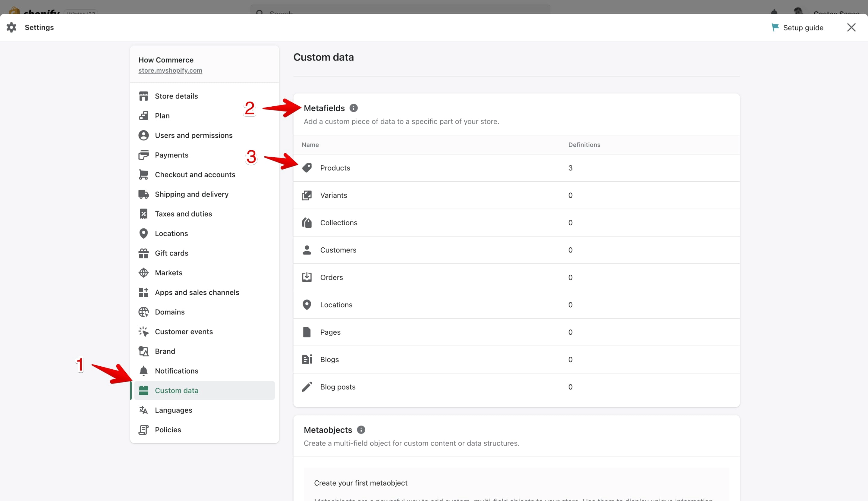Close the Settings panel with X
The width and height of the screenshot is (868, 501).
pos(851,27)
